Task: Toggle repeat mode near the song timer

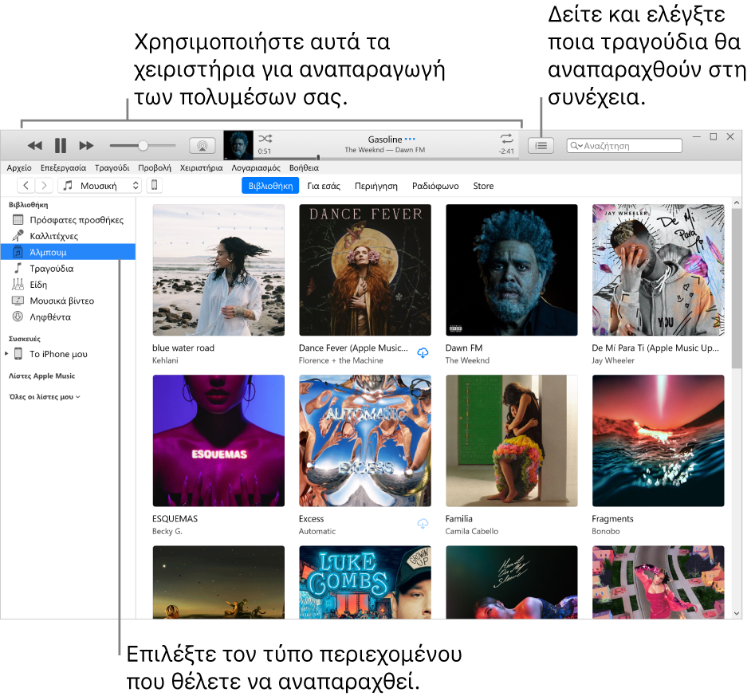Action: [505, 140]
